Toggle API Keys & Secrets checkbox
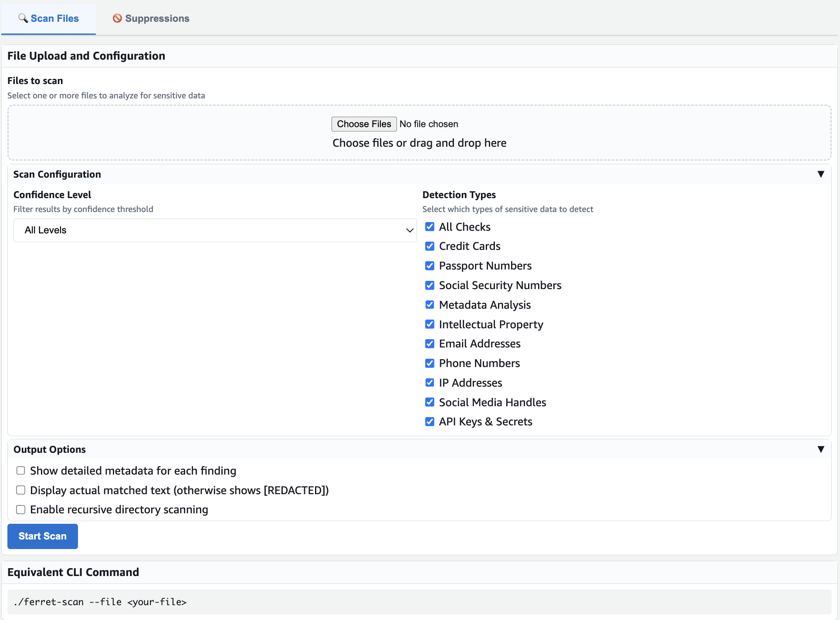Viewport: 840px width, 620px height. (x=430, y=421)
